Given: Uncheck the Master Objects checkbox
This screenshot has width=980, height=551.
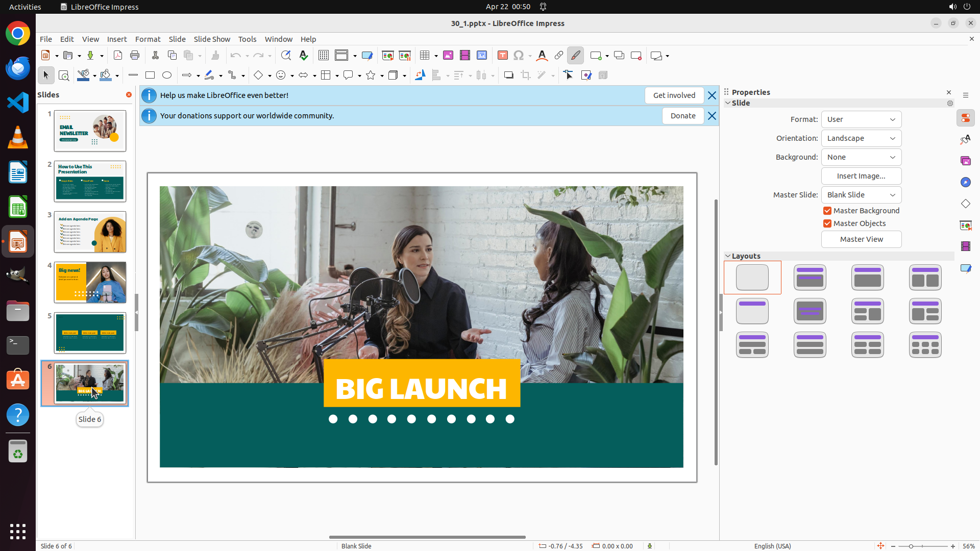Looking at the screenshot, I should click(827, 223).
